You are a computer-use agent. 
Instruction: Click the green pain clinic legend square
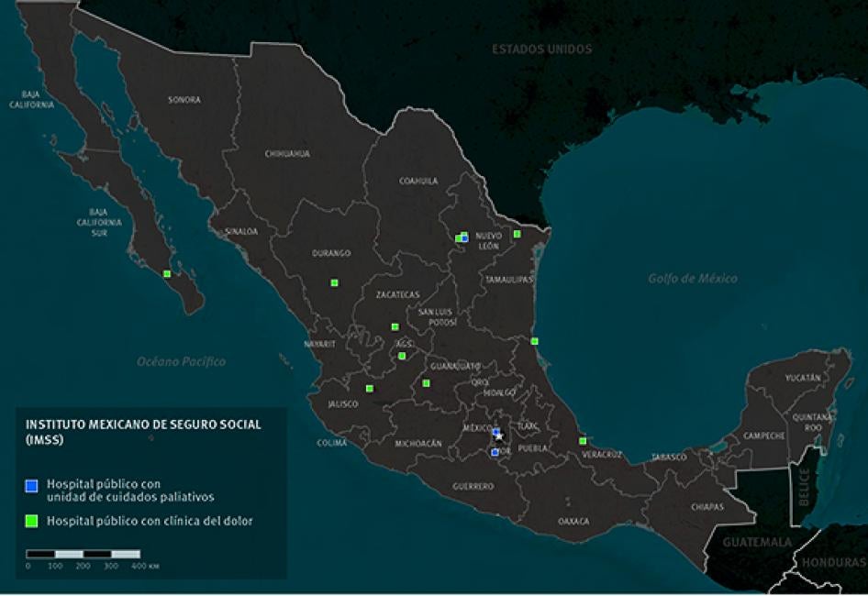click(31, 521)
